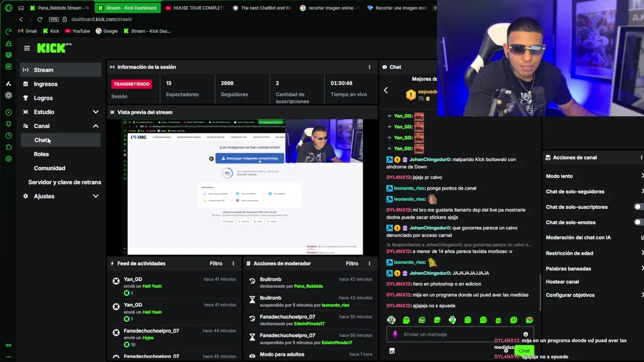Click the purple microphone icon in chat
The image size is (644, 362).
tap(395, 334)
